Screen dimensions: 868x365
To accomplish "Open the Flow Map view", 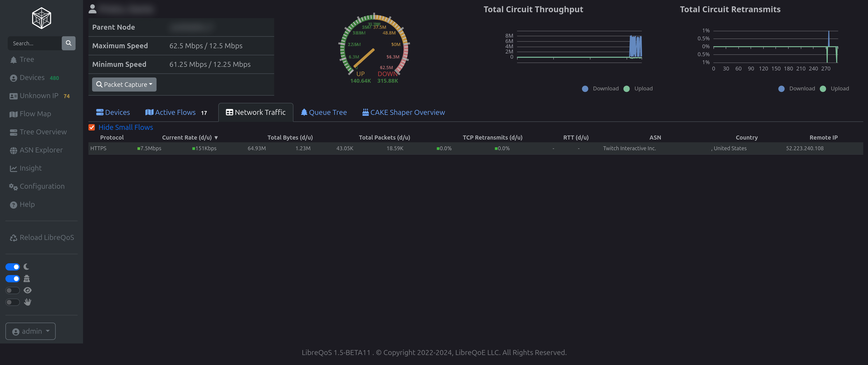I will tap(35, 114).
